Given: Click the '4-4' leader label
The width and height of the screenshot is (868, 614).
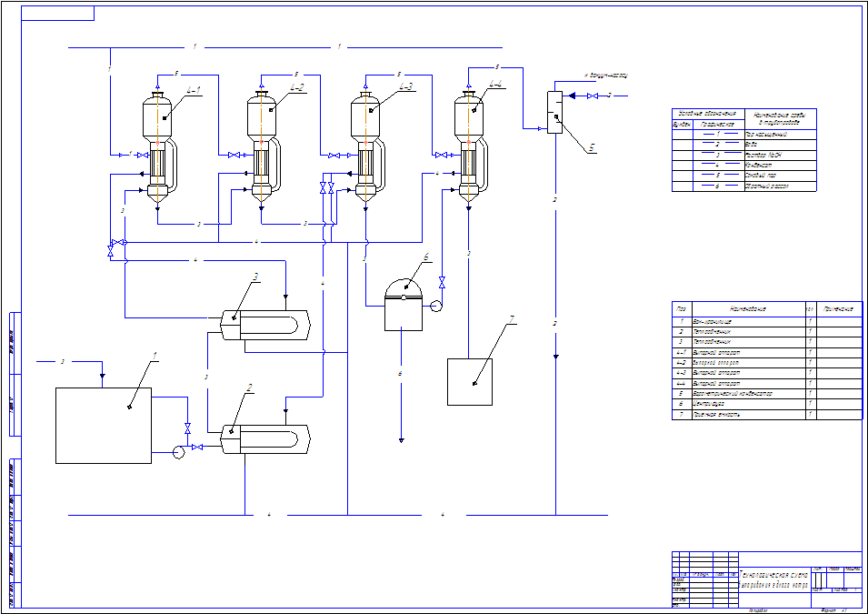Looking at the screenshot, I should [x=495, y=84].
